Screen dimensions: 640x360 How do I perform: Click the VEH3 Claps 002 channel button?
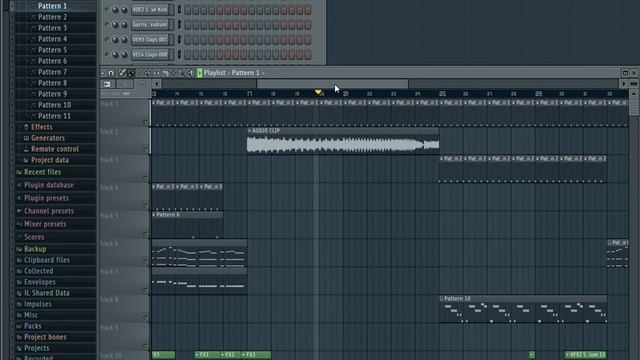point(150,40)
